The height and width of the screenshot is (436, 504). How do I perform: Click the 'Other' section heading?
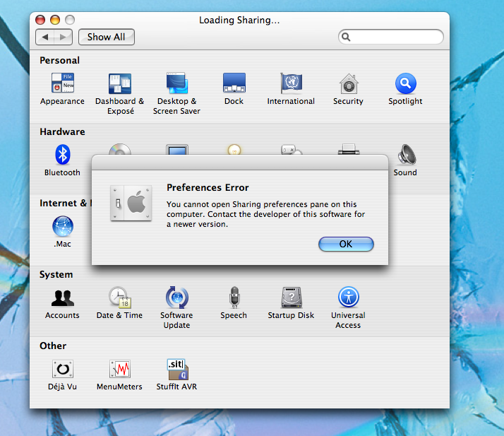(x=53, y=346)
